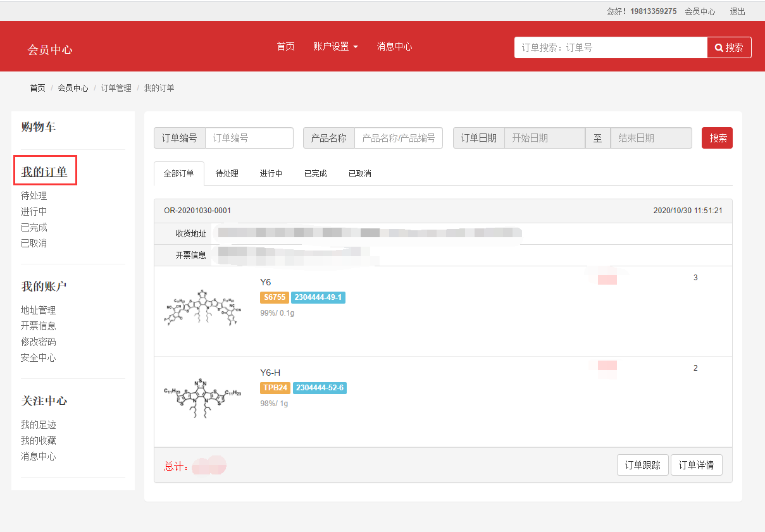The image size is (765, 532).
Task: Switch to the 待处理 orders tab
Action: tap(227, 173)
